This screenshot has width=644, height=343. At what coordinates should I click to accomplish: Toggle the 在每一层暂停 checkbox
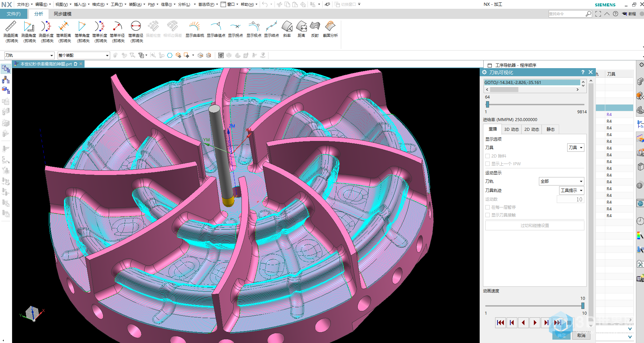pos(487,207)
